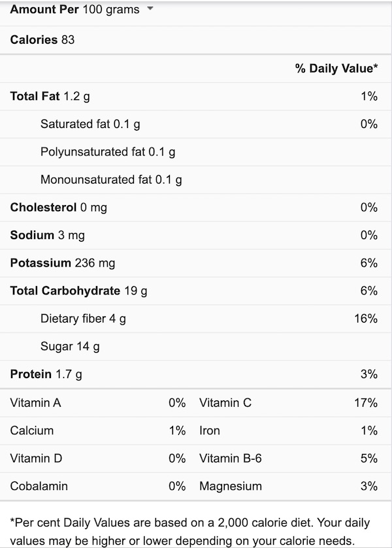This screenshot has height=548, width=392.
Task: Click the Vitamin B-6 label
Action: pos(231,458)
